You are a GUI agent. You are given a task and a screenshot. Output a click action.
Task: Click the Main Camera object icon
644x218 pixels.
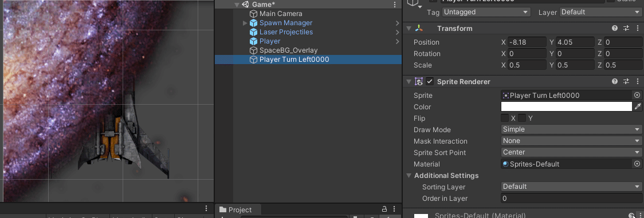click(x=253, y=14)
